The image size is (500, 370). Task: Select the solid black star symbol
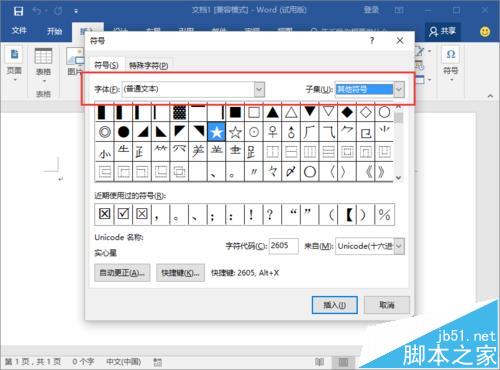(216, 132)
